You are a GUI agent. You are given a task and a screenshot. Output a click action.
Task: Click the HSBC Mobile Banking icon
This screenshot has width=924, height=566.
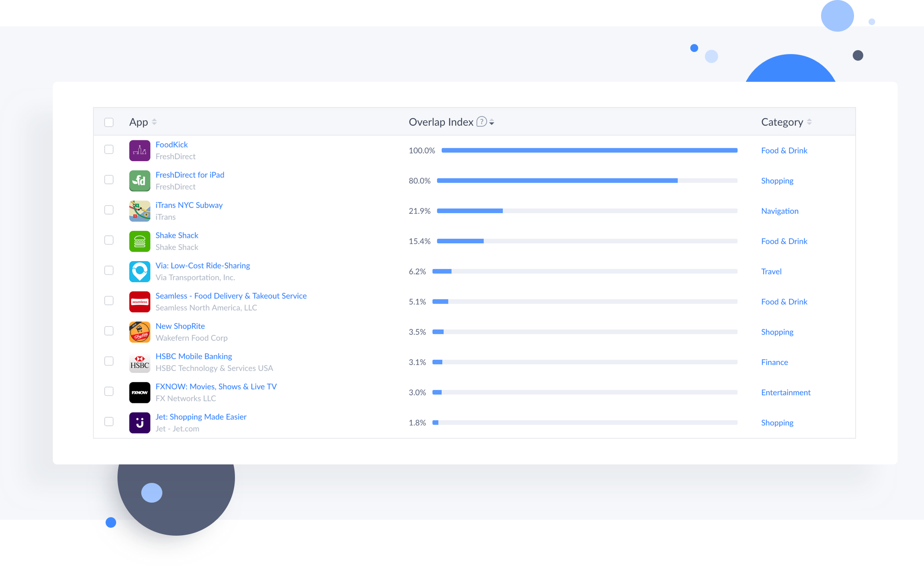(x=139, y=362)
